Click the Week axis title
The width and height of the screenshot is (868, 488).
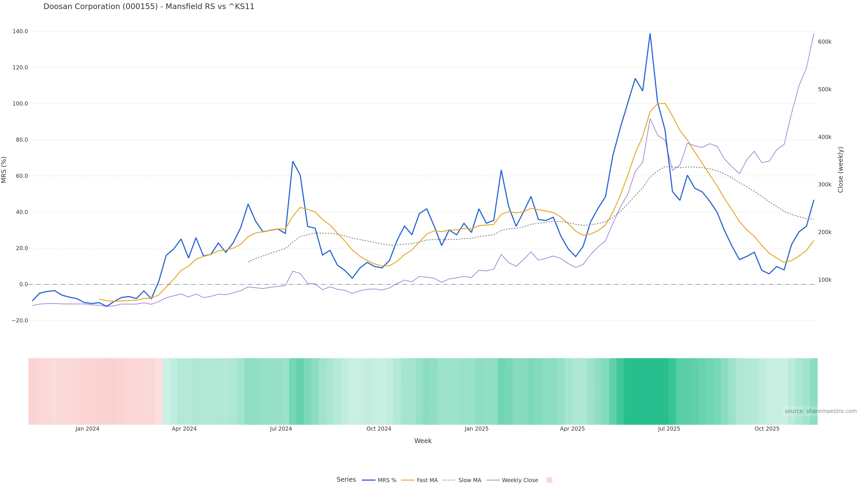tap(423, 441)
